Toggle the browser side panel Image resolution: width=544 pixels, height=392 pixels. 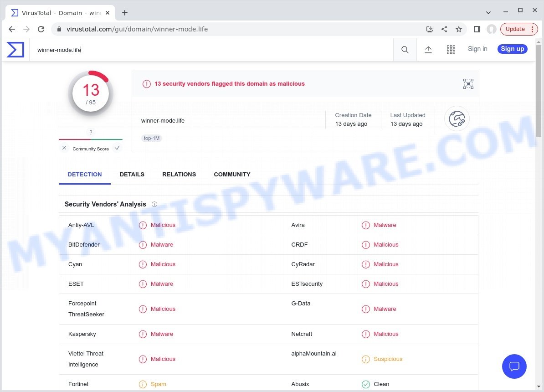(477, 29)
